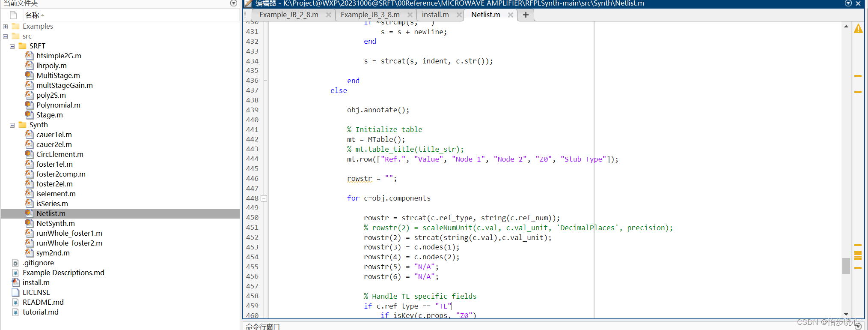Jump to top orange warning marker in message bar
The image size is (868, 330).
858,76
